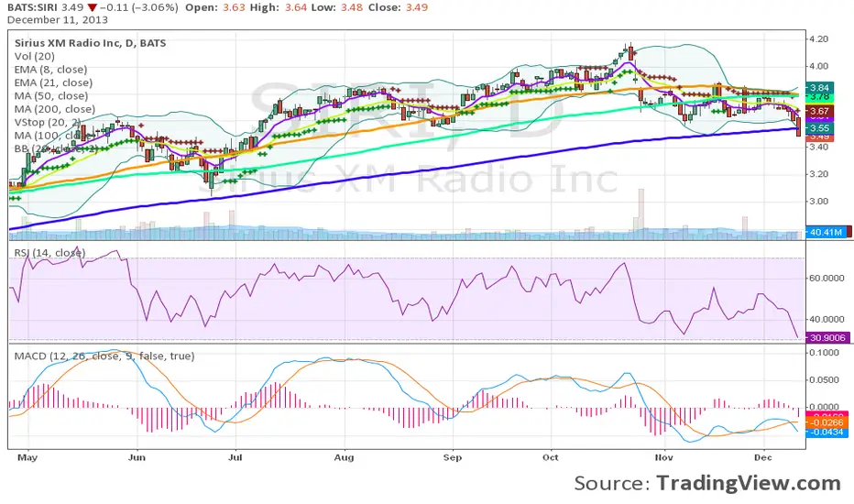
Task: Click the 0.0500 MACD axis tick
Action: 824,379
